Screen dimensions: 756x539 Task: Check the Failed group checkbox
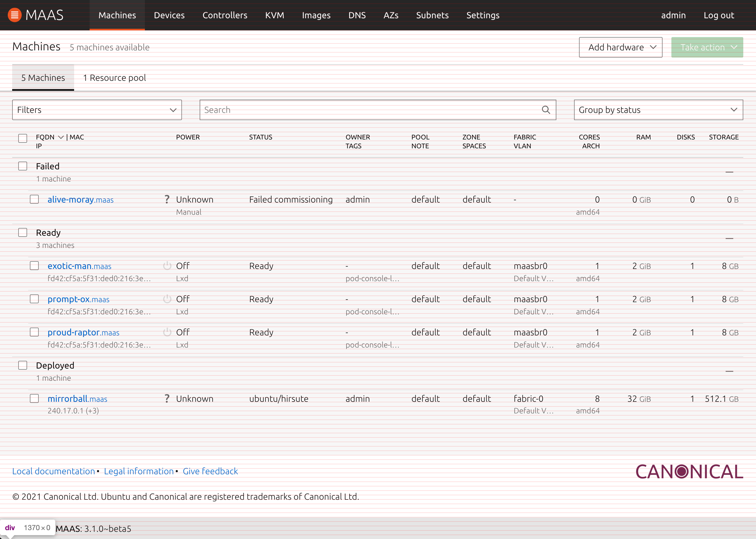[x=23, y=166]
